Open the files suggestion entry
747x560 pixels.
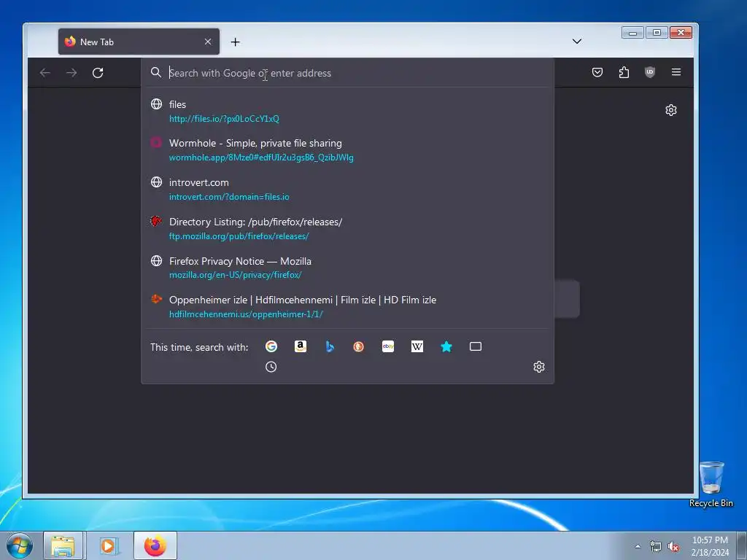[x=348, y=111]
